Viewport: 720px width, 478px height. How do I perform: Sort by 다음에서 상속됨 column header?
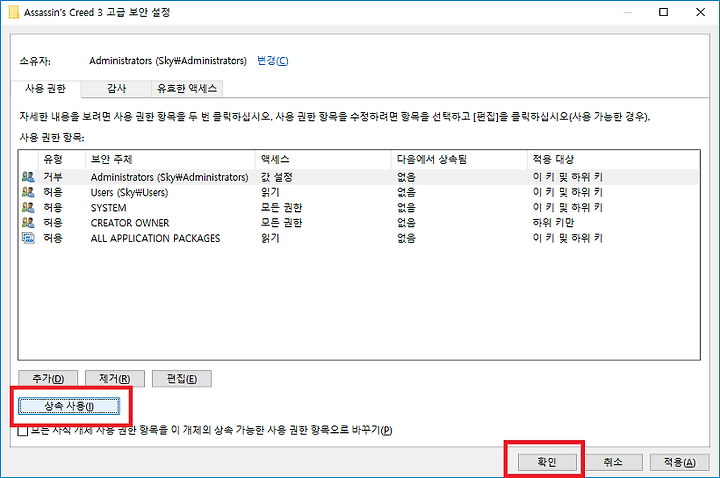click(459, 159)
